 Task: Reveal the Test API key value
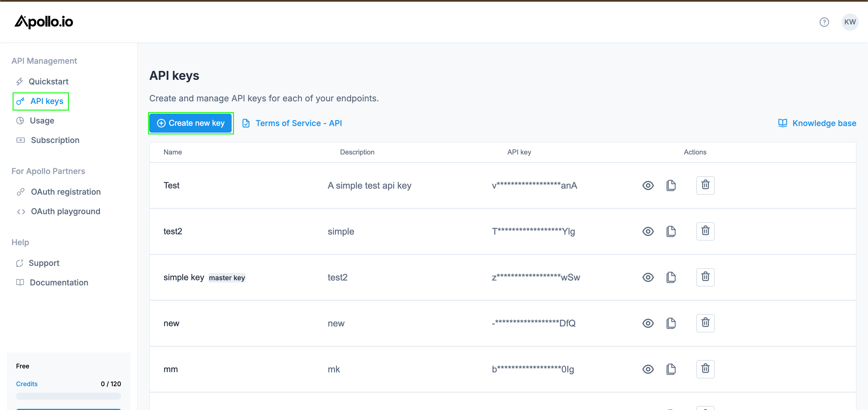pyautogui.click(x=648, y=185)
